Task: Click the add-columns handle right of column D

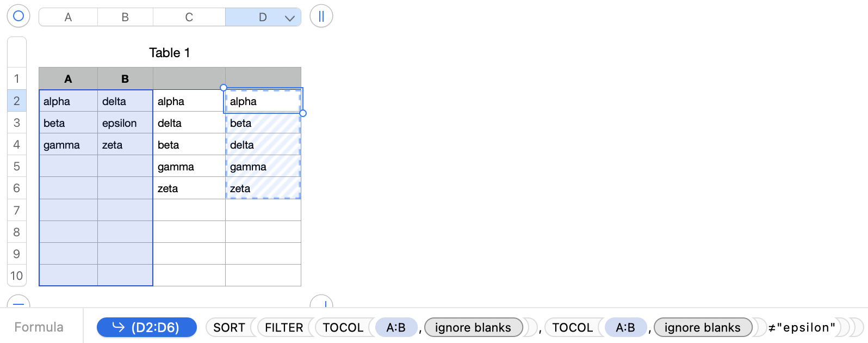Action: [321, 16]
